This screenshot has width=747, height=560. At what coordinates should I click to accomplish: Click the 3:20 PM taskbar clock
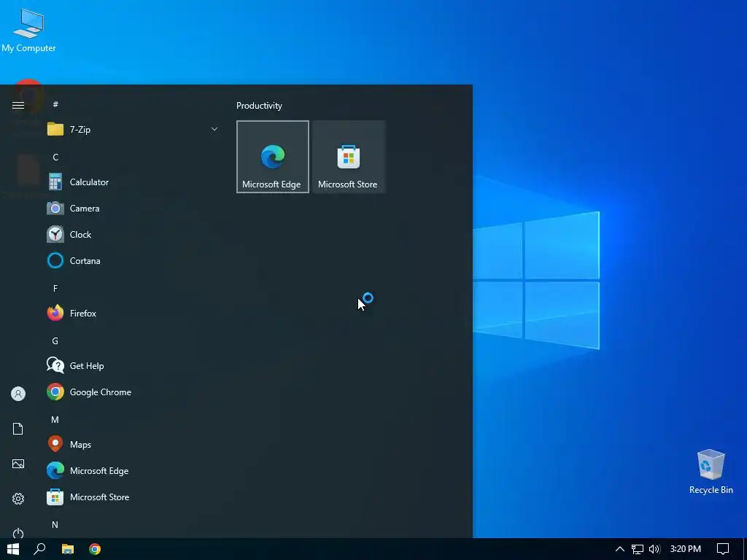(x=686, y=549)
